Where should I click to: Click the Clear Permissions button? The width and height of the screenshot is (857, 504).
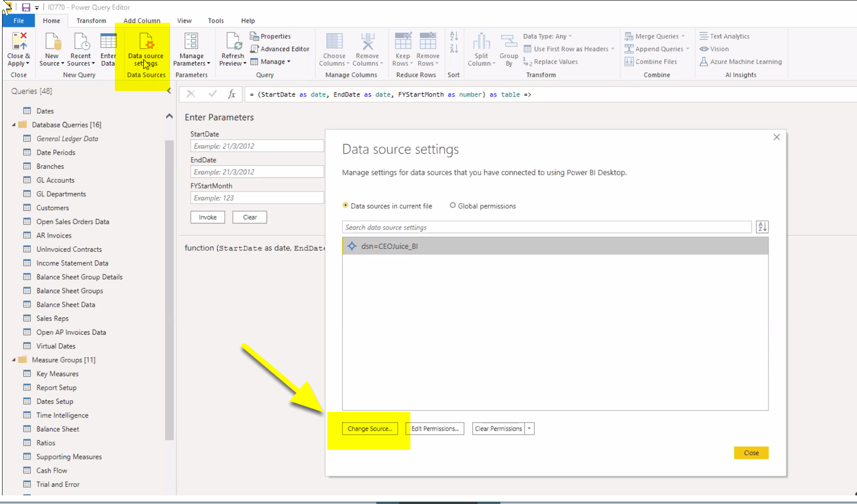498,429
